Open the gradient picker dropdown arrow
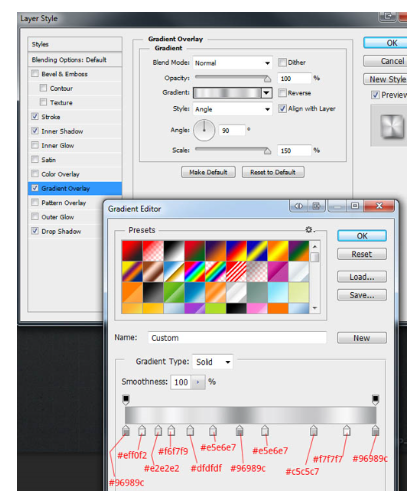 point(267,93)
